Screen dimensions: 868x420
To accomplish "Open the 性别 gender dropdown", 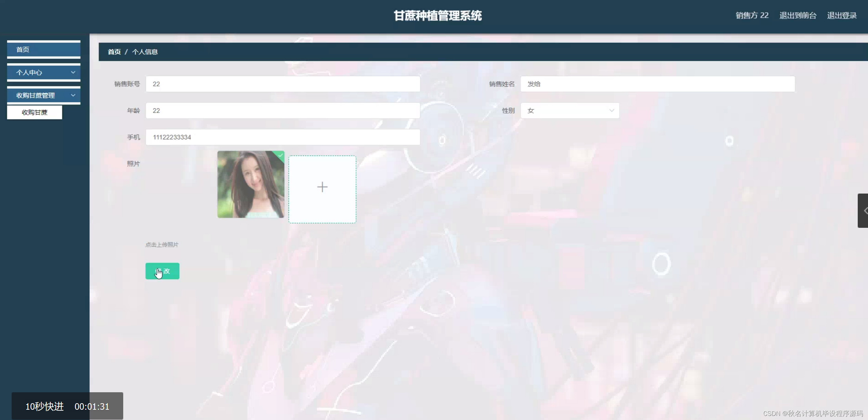I will pyautogui.click(x=569, y=110).
